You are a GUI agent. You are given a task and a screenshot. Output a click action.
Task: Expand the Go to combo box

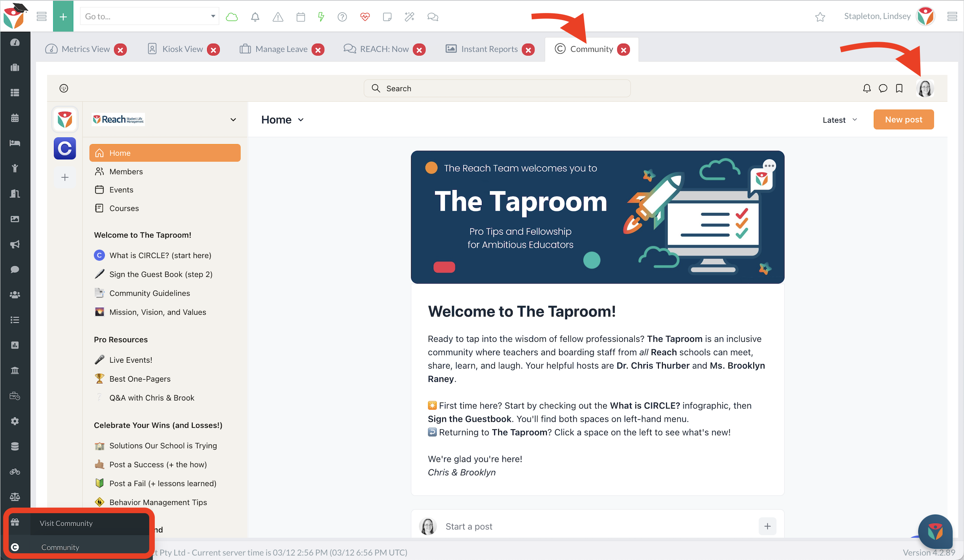(x=213, y=17)
